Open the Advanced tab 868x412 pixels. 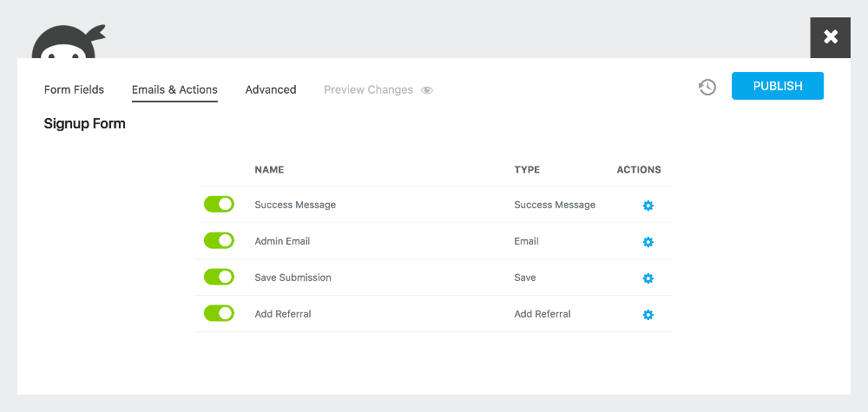271,89
